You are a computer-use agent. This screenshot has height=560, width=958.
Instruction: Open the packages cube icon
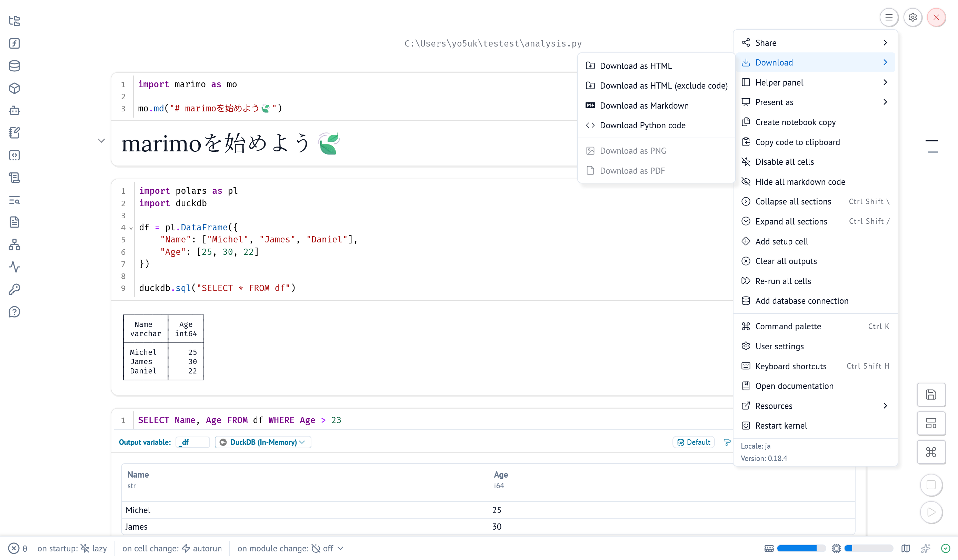[14, 88]
